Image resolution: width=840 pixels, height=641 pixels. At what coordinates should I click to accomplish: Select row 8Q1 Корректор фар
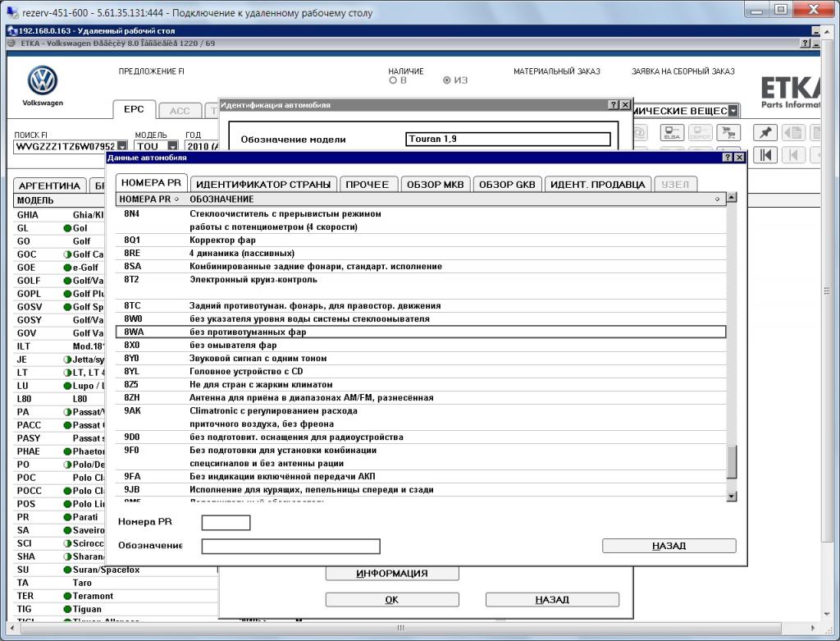(421, 240)
